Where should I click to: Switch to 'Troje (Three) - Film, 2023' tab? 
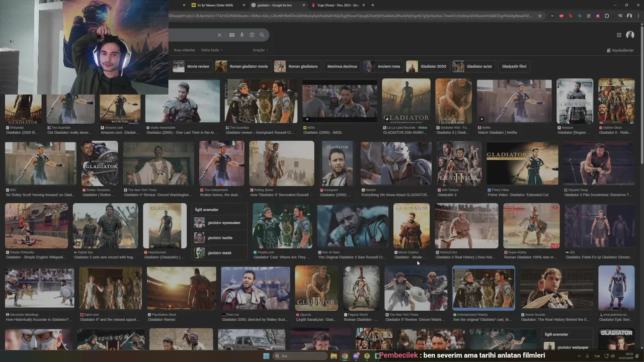pos(338,5)
